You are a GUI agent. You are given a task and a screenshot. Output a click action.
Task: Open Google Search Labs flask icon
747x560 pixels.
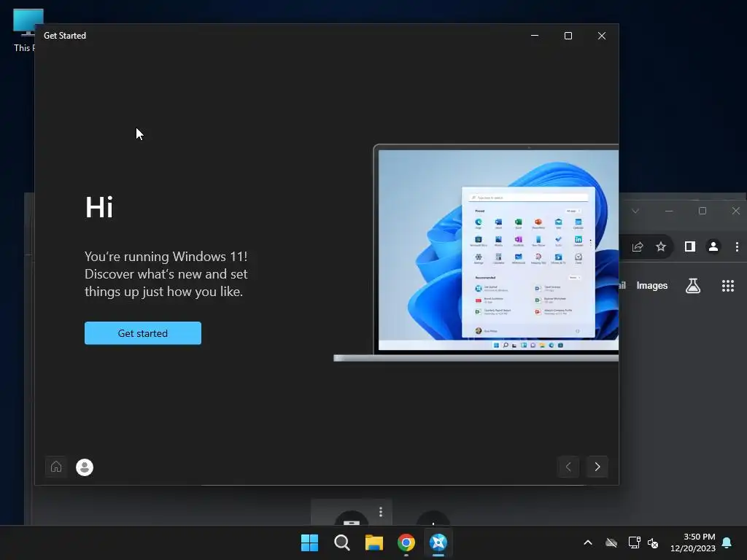click(693, 286)
